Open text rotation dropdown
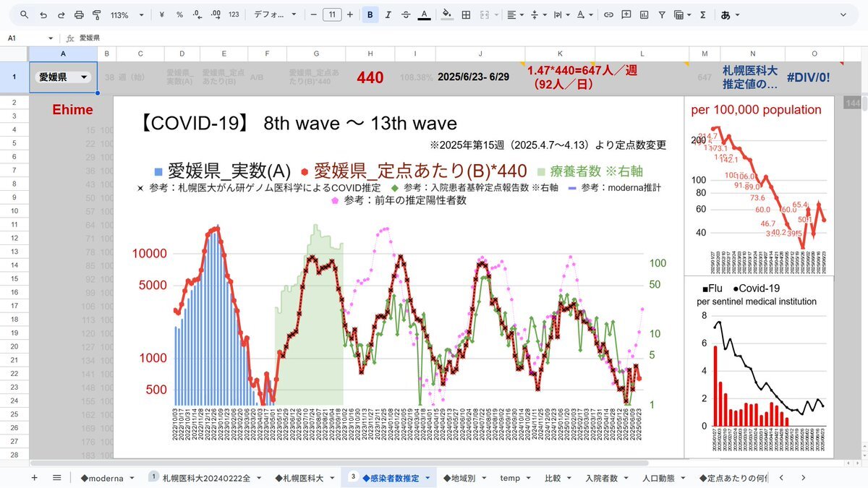Screen dimensions: 868x488 click(x=584, y=14)
